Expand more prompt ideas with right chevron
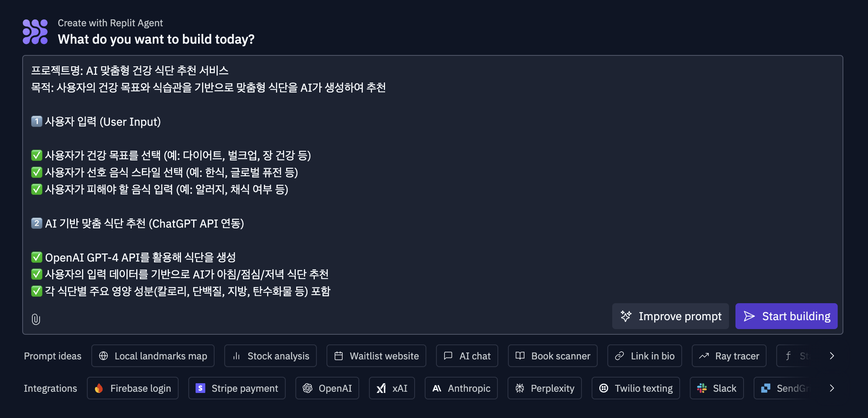868x418 pixels. pyautogui.click(x=832, y=356)
